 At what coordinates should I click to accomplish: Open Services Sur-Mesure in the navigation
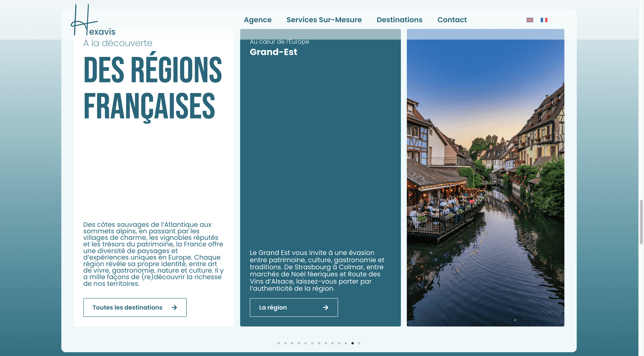point(324,20)
